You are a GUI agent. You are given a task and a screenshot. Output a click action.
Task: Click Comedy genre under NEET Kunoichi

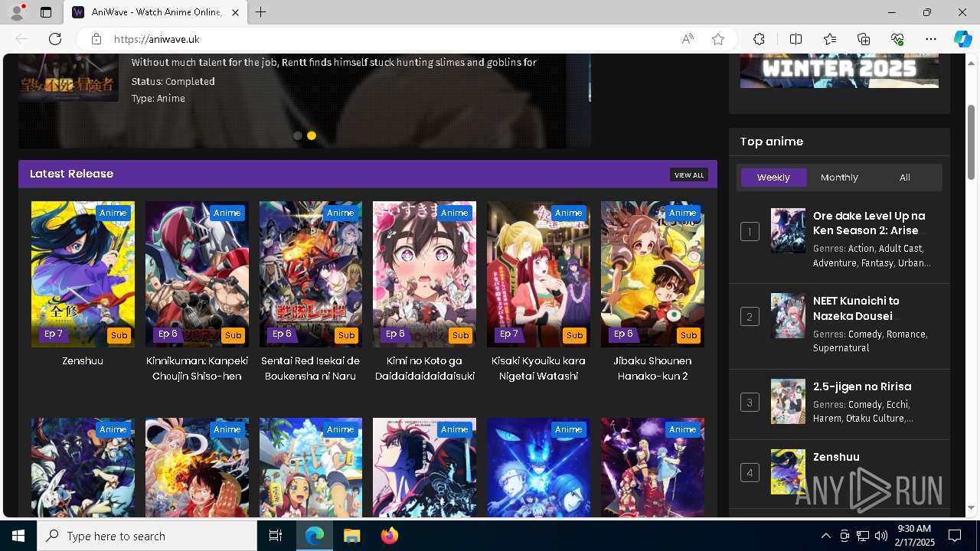point(865,334)
